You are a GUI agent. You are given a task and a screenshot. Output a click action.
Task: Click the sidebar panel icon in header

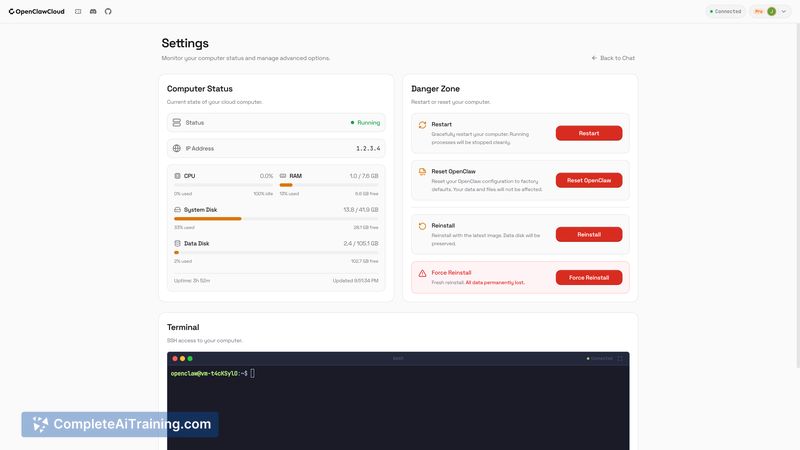pyautogui.click(x=78, y=11)
